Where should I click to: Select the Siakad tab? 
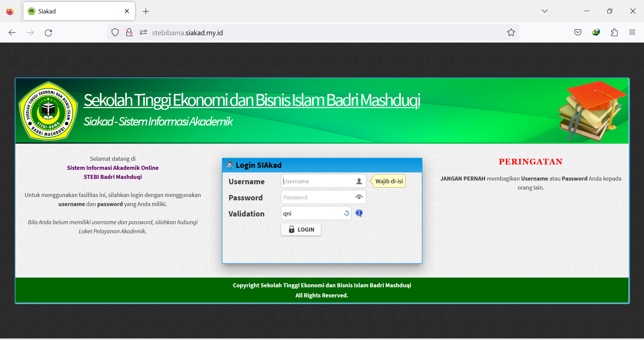tap(79, 11)
